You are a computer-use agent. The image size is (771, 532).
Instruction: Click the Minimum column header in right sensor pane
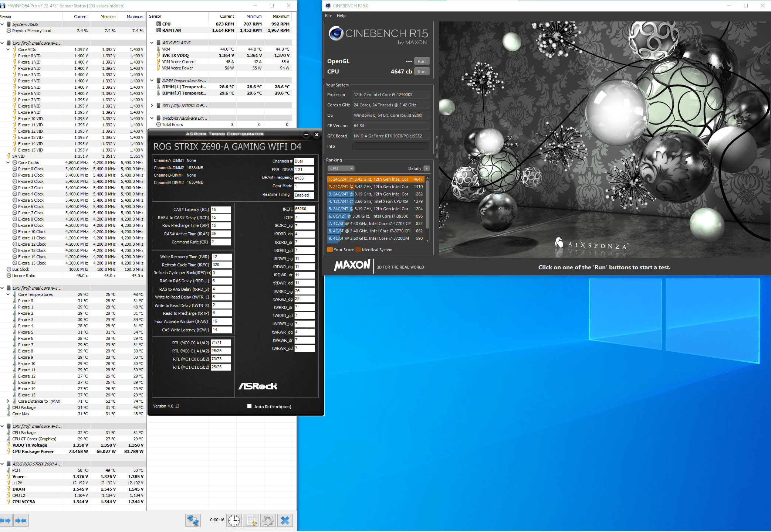pos(254,16)
